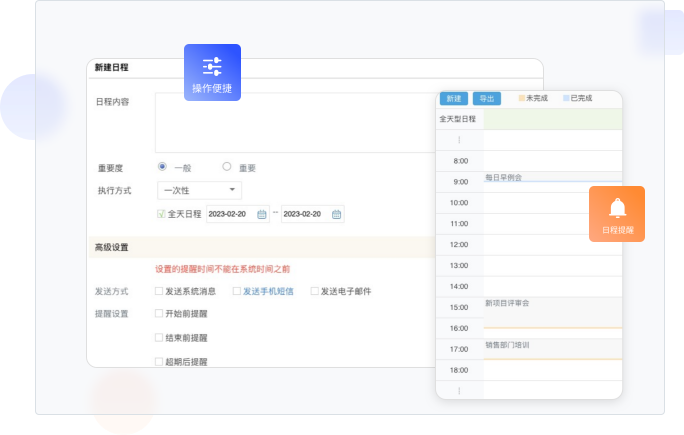The height and width of the screenshot is (435, 684).
Task: Open the end date calendar picker icon
Action: pos(337,214)
